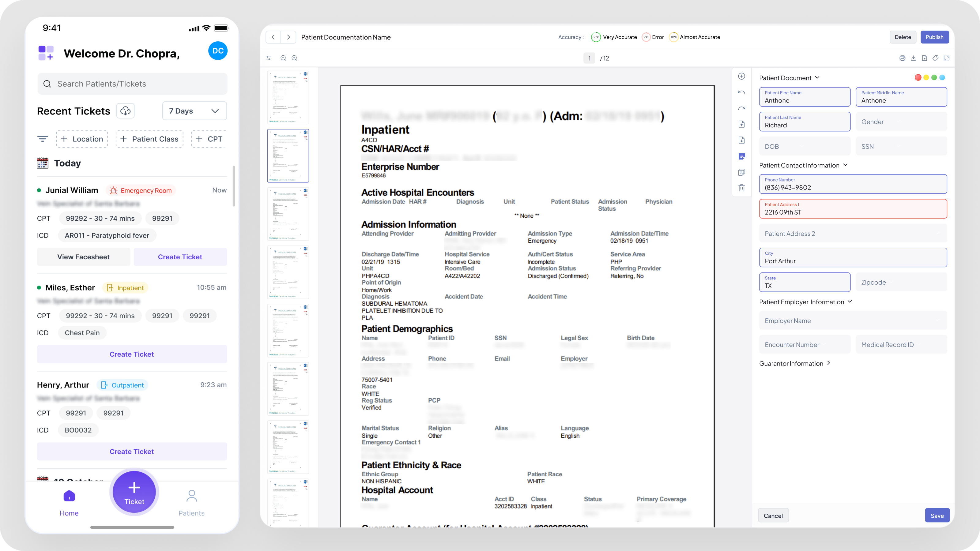Expand the Guarantor Information section
Screen dimensions: 980x551
pos(829,363)
